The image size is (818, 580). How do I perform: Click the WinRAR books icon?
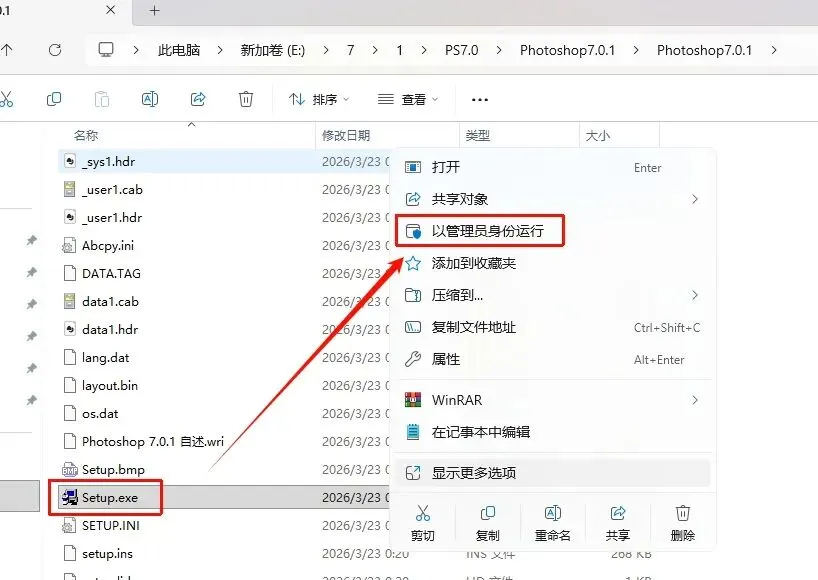coord(413,400)
